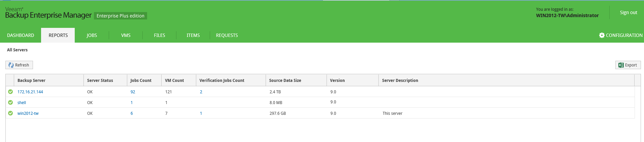Open the win2012-tw server link

point(28,113)
